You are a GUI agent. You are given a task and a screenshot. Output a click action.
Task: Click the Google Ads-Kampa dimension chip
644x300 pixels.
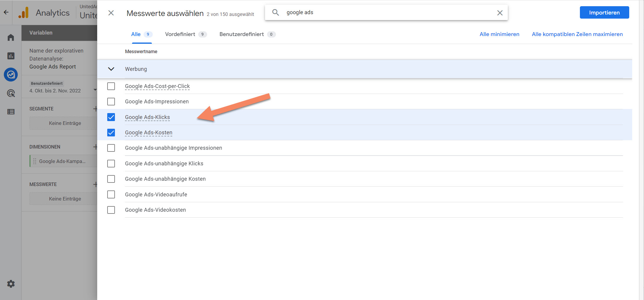63,161
